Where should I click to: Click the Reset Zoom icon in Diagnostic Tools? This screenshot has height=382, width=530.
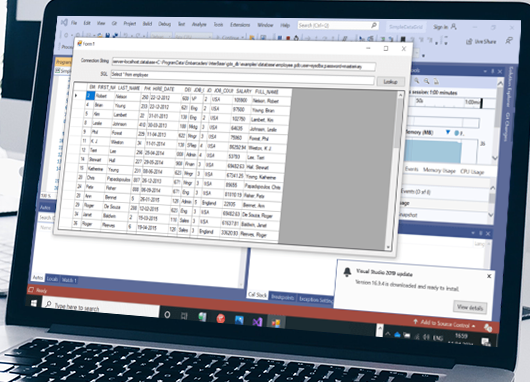436,81
